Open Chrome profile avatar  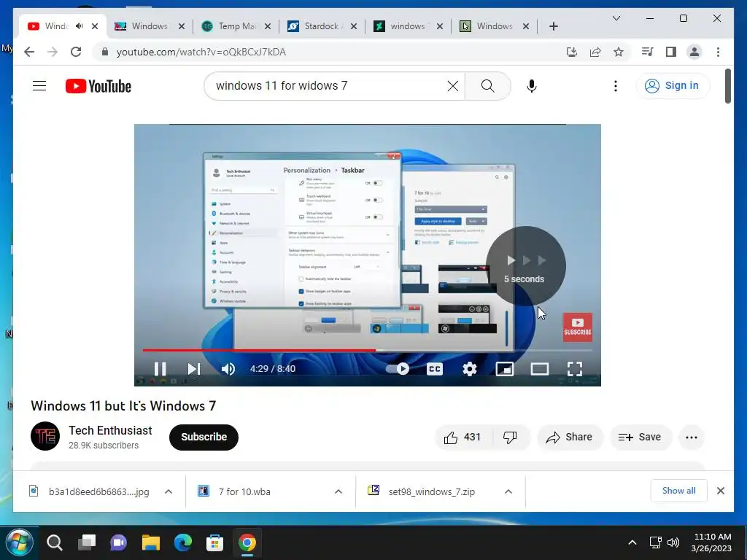tap(694, 52)
